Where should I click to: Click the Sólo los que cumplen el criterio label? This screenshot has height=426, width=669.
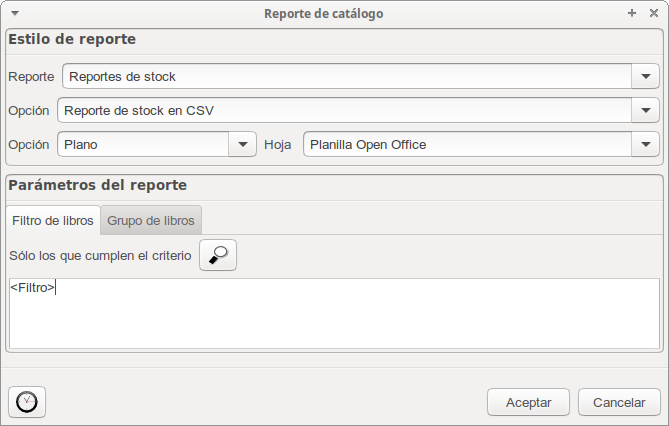tap(100, 256)
